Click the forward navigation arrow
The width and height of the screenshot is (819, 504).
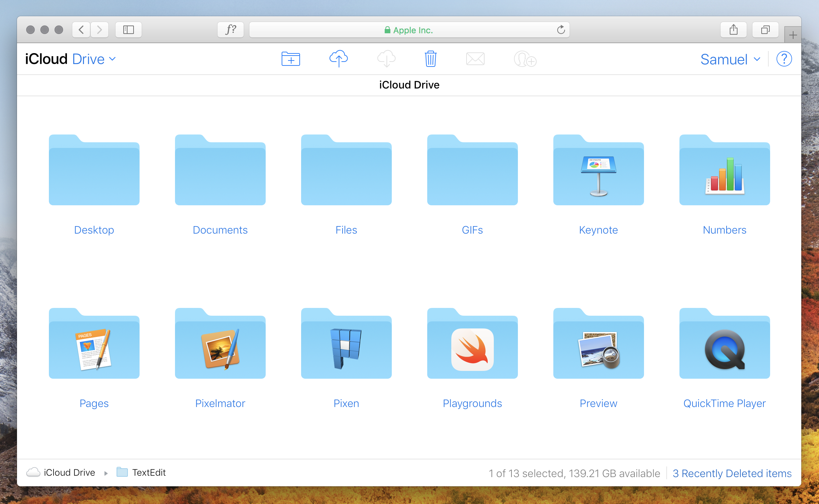[x=100, y=29]
